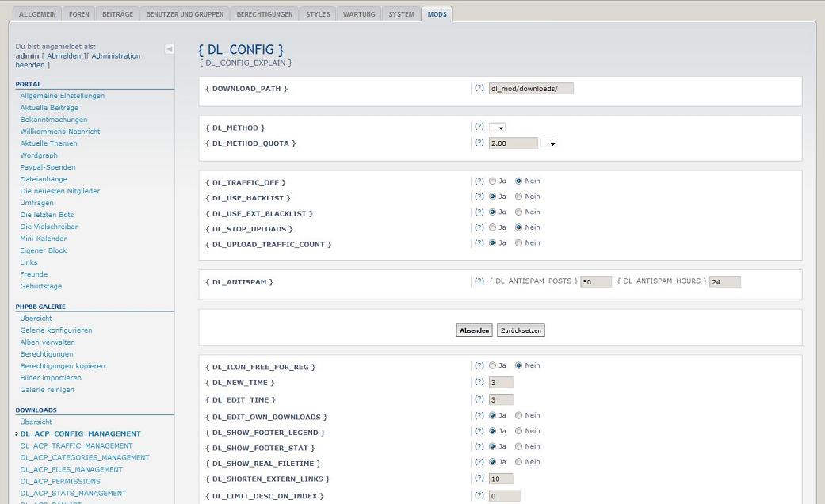The width and height of the screenshot is (825, 504).
Task: Open Galerie konfigurieren in the sidebar
Action: click(x=56, y=330)
